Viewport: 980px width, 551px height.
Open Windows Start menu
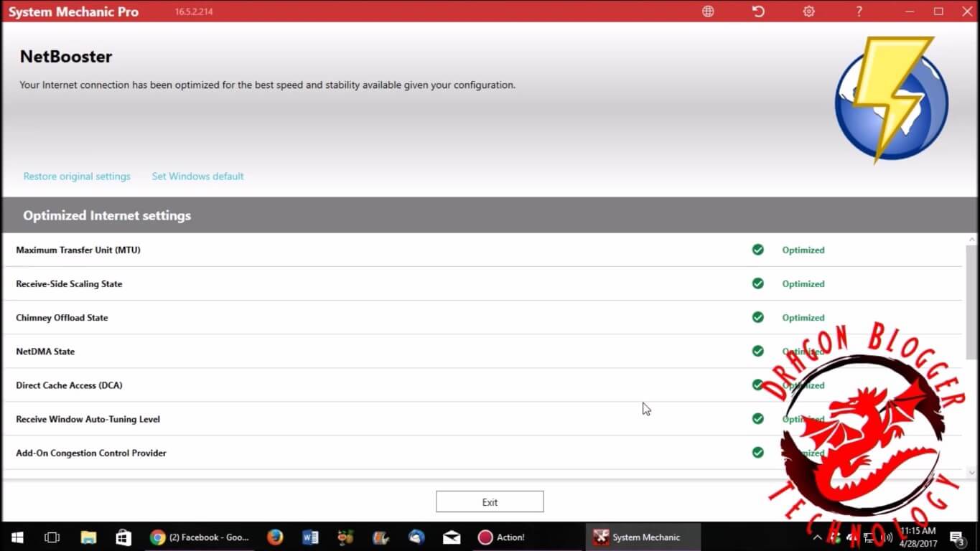[x=17, y=537]
